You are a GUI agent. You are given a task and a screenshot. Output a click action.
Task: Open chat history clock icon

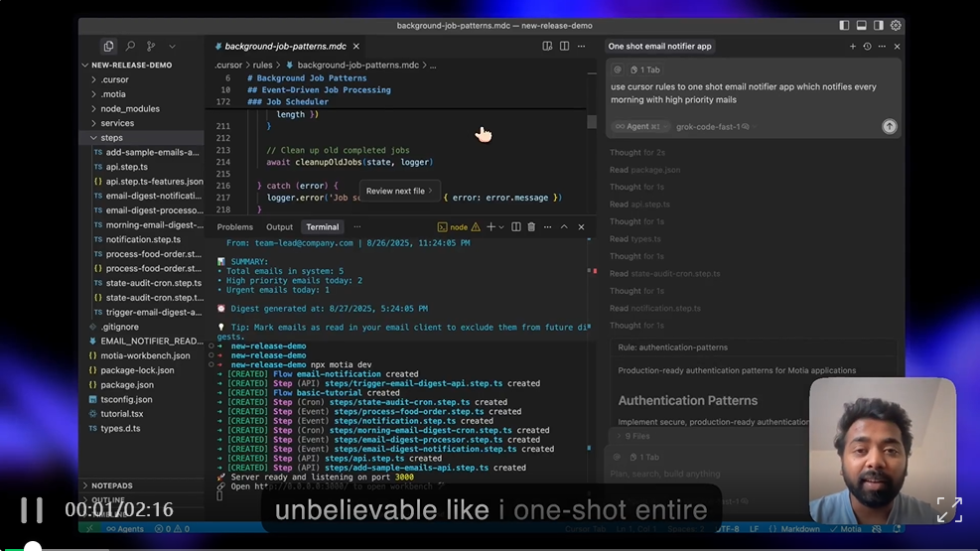tap(867, 47)
